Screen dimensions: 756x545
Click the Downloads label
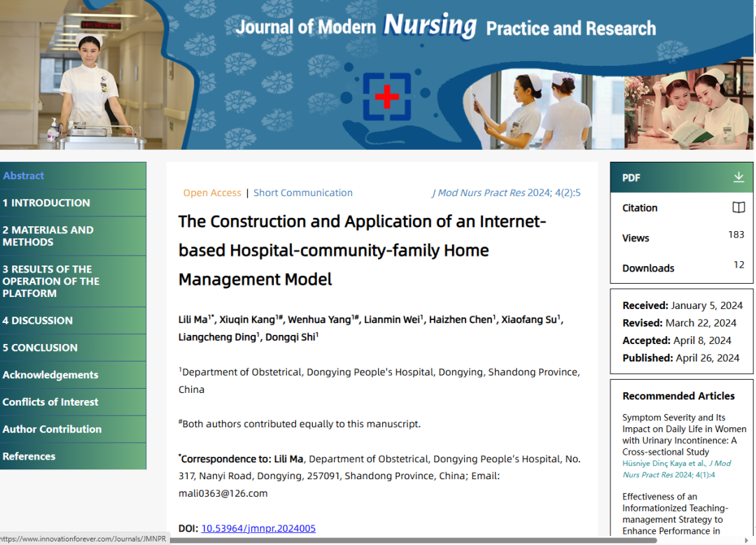648,268
